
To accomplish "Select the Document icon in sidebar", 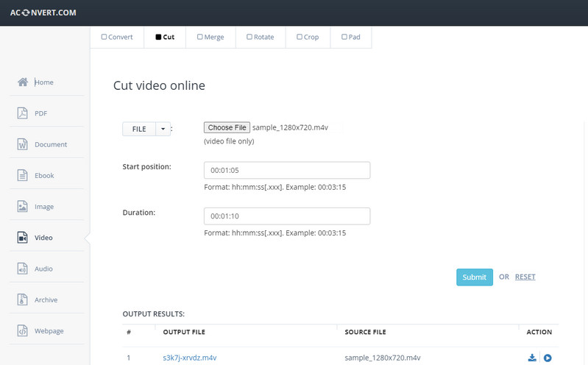I will click(23, 144).
